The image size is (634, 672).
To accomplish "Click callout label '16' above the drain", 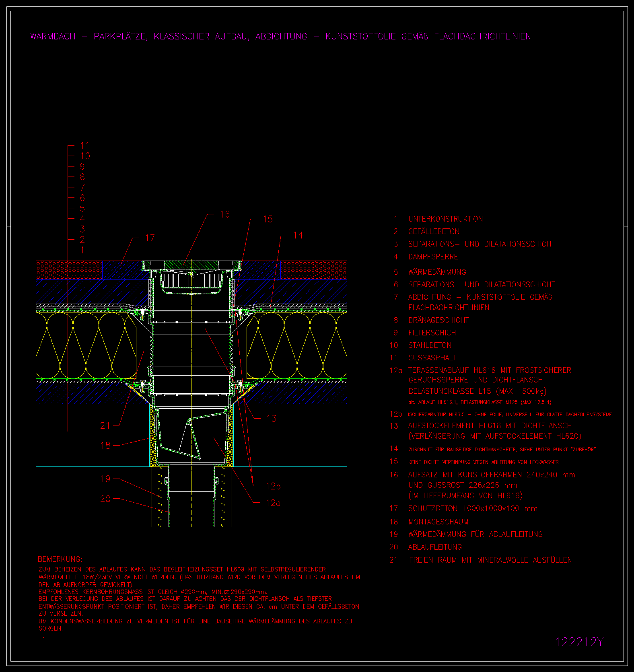I will click(225, 214).
